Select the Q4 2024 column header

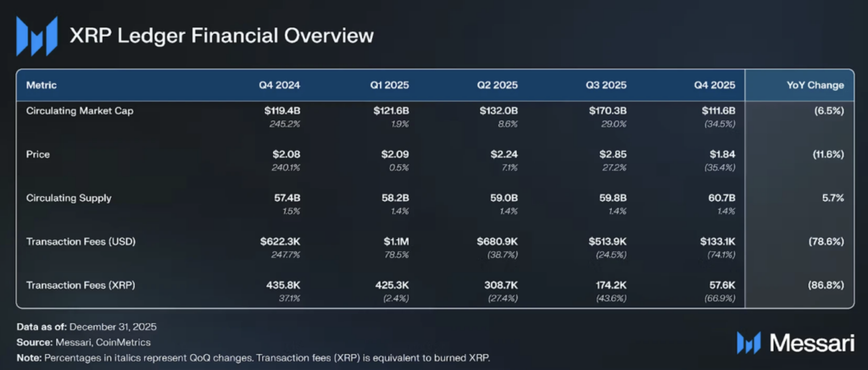point(280,86)
